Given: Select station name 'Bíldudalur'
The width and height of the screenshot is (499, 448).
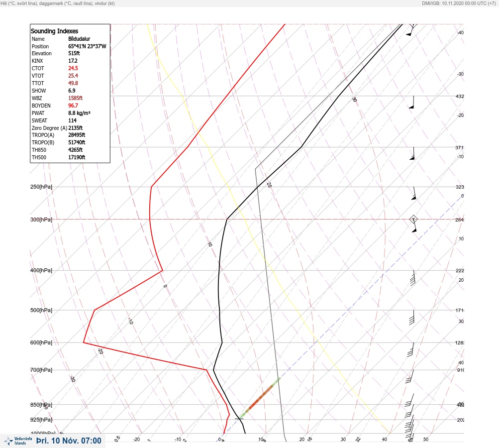Looking at the screenshot, I should click(x=79, y=39).
